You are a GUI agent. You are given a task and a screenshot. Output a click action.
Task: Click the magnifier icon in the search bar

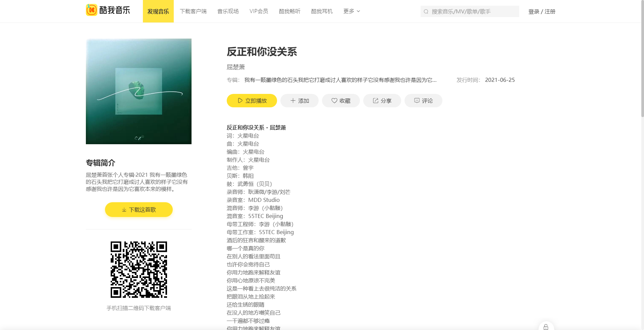click(x=426, y=11)
